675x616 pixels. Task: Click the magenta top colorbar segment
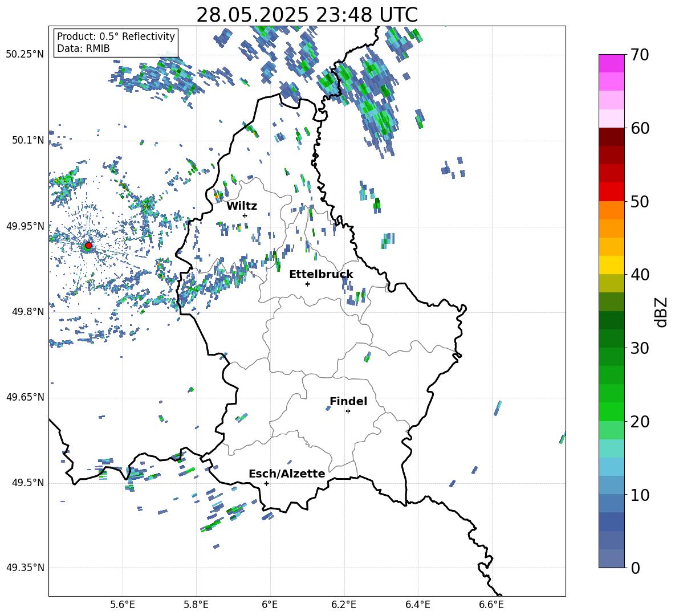(x=611, y=64)
